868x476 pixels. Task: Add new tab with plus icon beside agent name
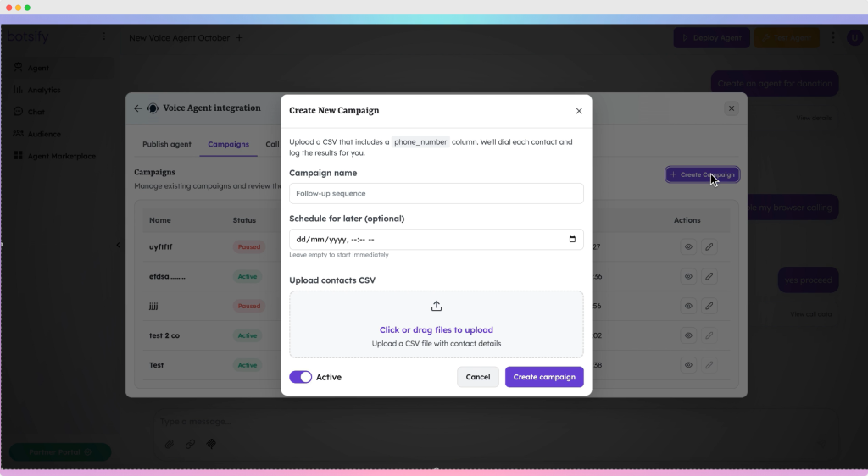click(x=239, y=38)
